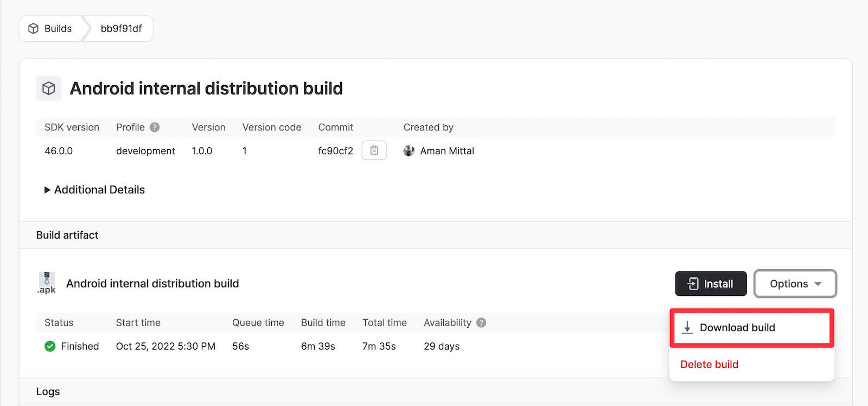Viewport: 868px width, 406px height.
Task: Copy commit hash with clipboard icon
Action: 374,150
